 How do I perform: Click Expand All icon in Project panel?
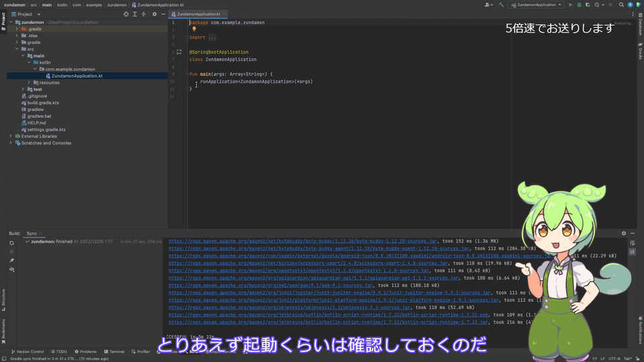tap(135, 14)
